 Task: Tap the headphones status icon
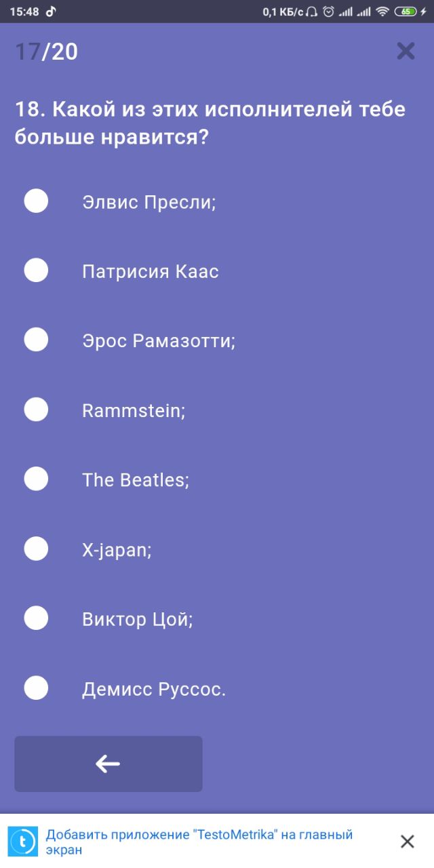[x=312, y=12]
